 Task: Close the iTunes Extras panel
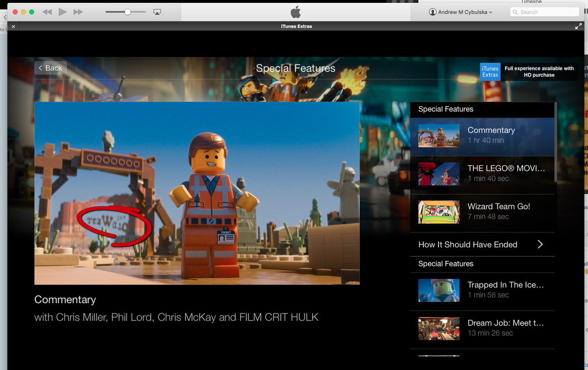tap(13, 26)
